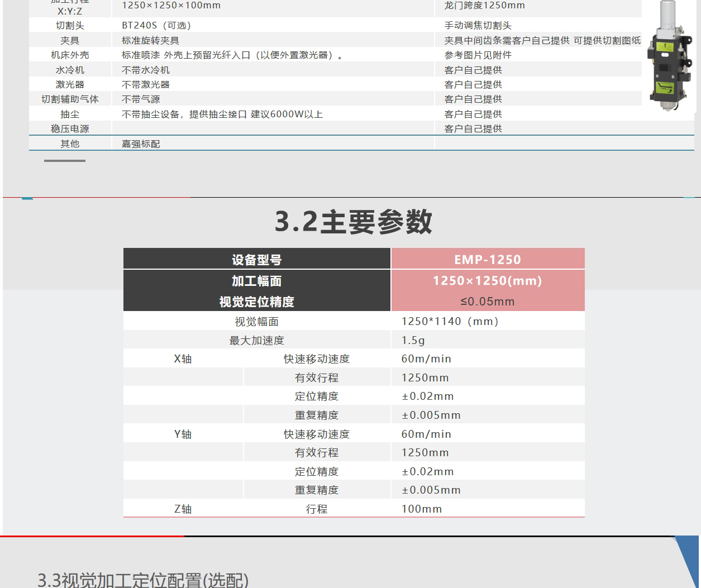Click the gray horizontal scrollbar under the table
The height and width of the screenshot is (588, 701).
(65, 161)
